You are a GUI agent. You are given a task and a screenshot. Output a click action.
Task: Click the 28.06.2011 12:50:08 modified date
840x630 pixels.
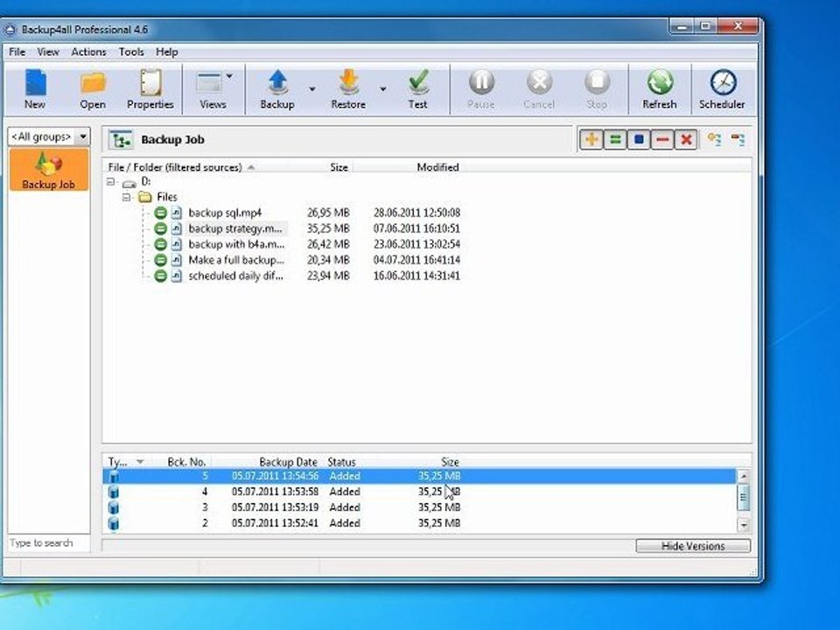416,213
